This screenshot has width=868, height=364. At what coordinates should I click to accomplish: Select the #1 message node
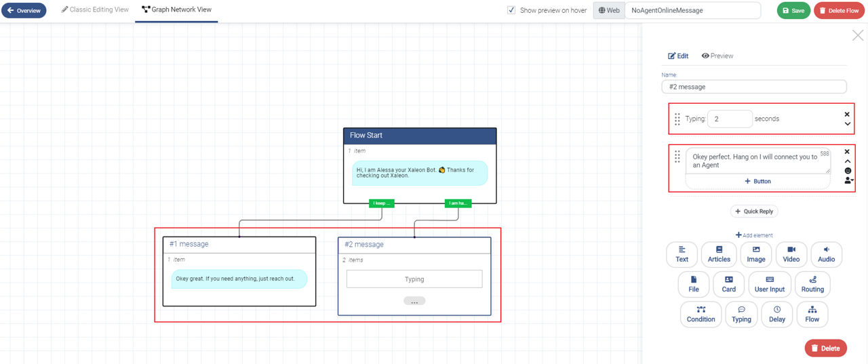[239, 271]
